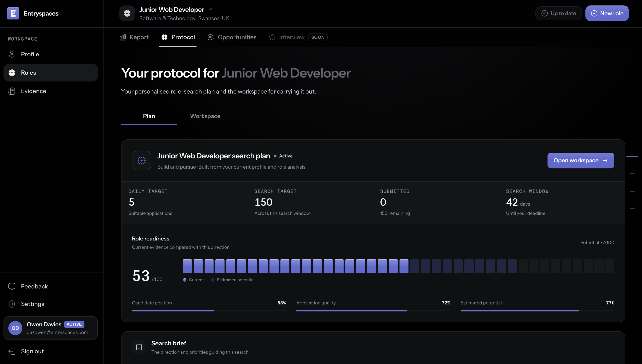Click the Current legend item
The image size is (642, 364).
click(193, 280)
